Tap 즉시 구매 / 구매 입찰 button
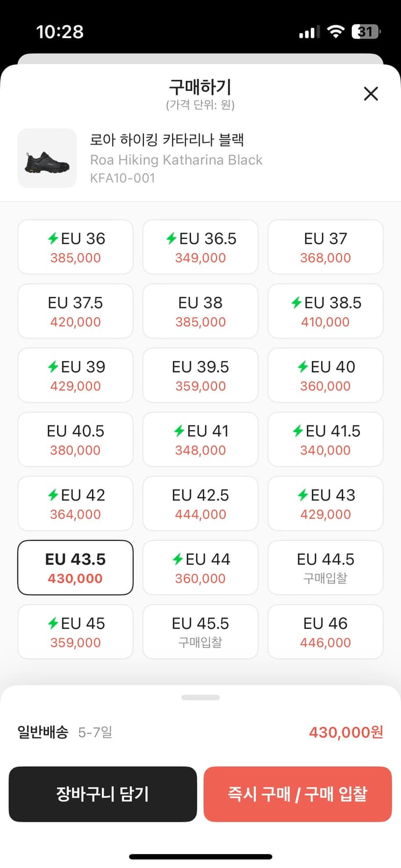The width and height of the screenshot is (401, 868). [x=298, y=795]
